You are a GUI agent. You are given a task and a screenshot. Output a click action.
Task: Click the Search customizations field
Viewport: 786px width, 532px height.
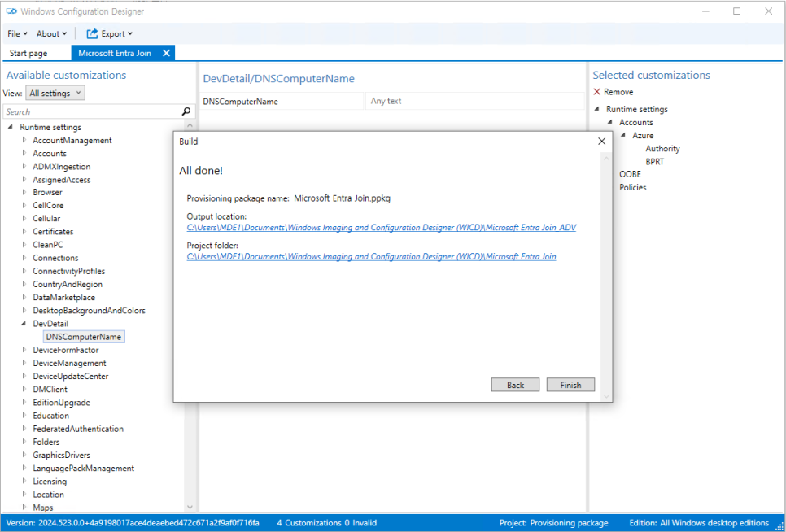tap(93, 111)
